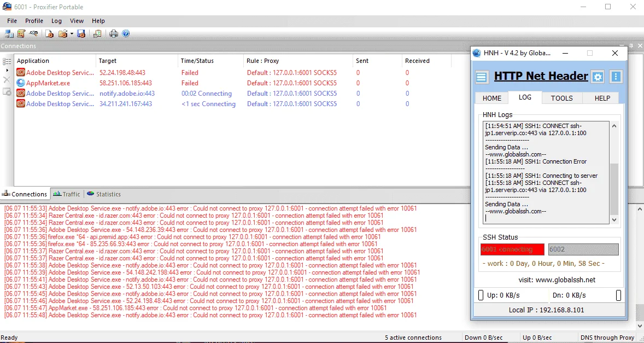644x343 pixels.
Task: Open the Log menu
Action: [56, 21]
